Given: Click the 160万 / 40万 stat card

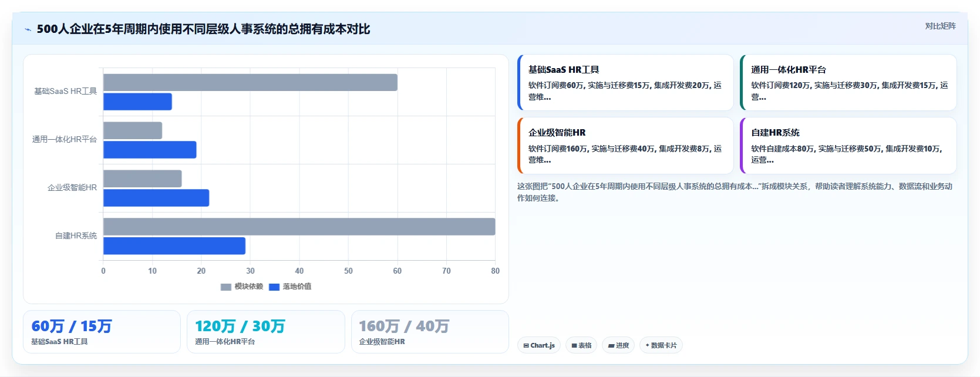Looking at the screenshot, I should pyautogui.click(x=430, y=332).
